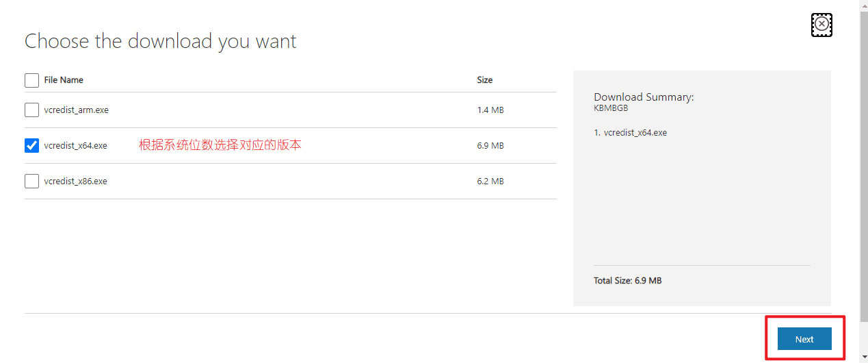Click the blue Next button
Image resolution: width=868 pixels, height=363 pixels.
(804, 339)
